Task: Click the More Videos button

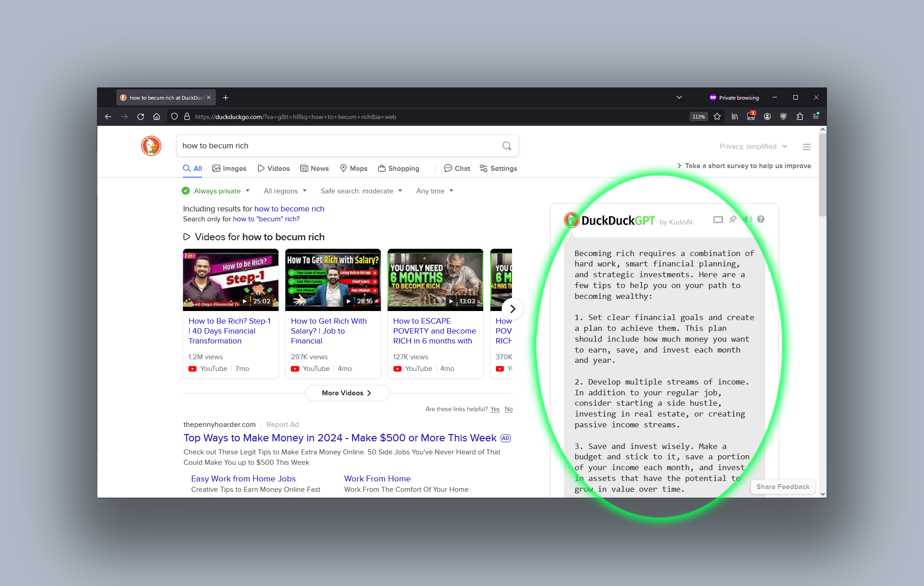Action: (x=347, y=393)
